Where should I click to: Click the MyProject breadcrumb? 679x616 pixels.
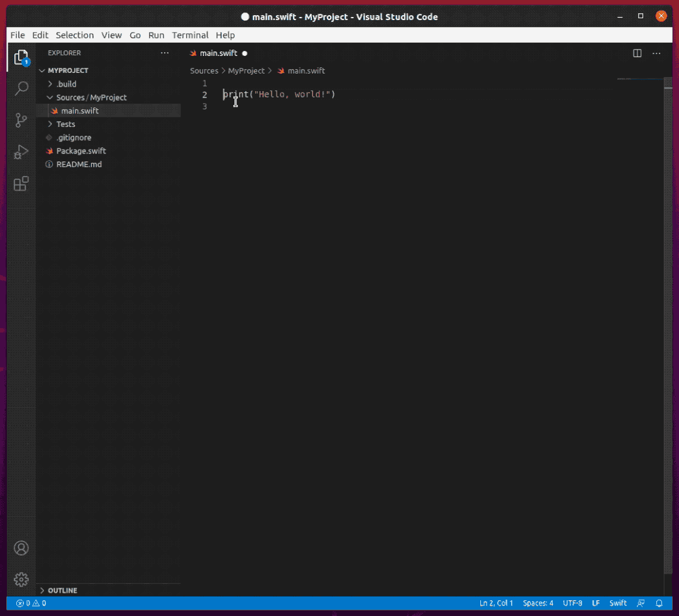[x=246, y=71]
